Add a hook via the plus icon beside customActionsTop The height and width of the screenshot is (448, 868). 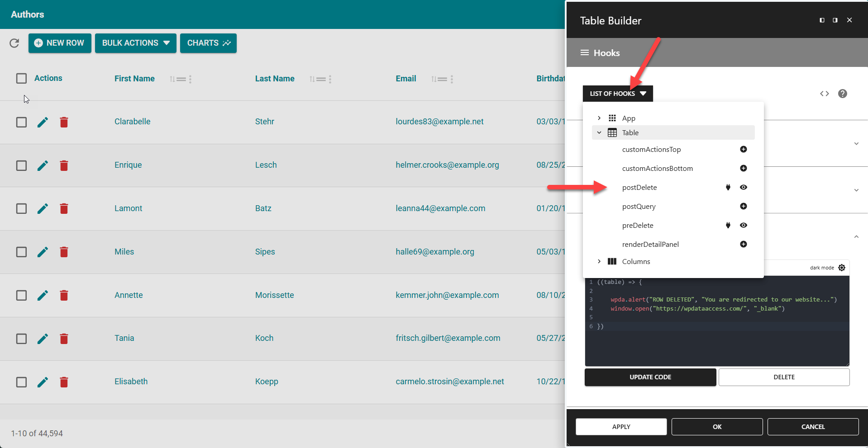pyautogui.click(x=744, y=149)
